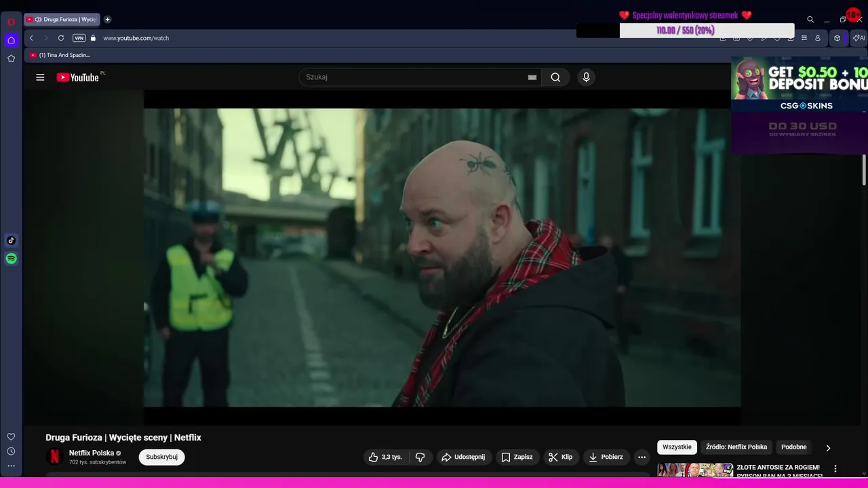Click the video title Druga Furioza
The height and width of the screenshot is (488, 868).
tap(123, 438)
